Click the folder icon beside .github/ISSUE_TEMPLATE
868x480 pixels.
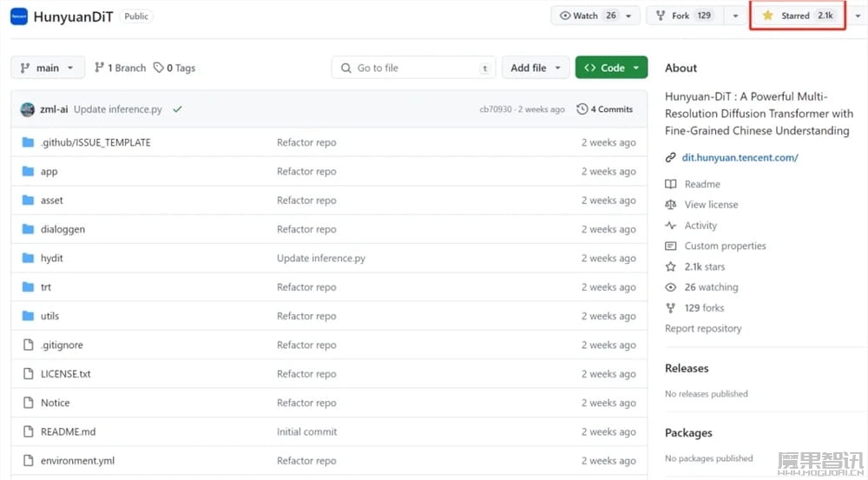[x=28, y=142]
